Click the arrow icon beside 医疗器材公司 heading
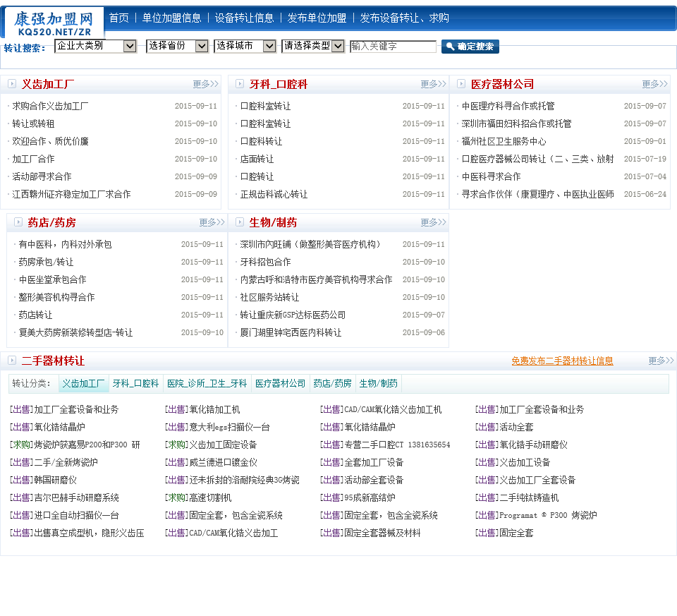Screen dimensions: 677x616 pyautogui.click(x=461, y=84)
